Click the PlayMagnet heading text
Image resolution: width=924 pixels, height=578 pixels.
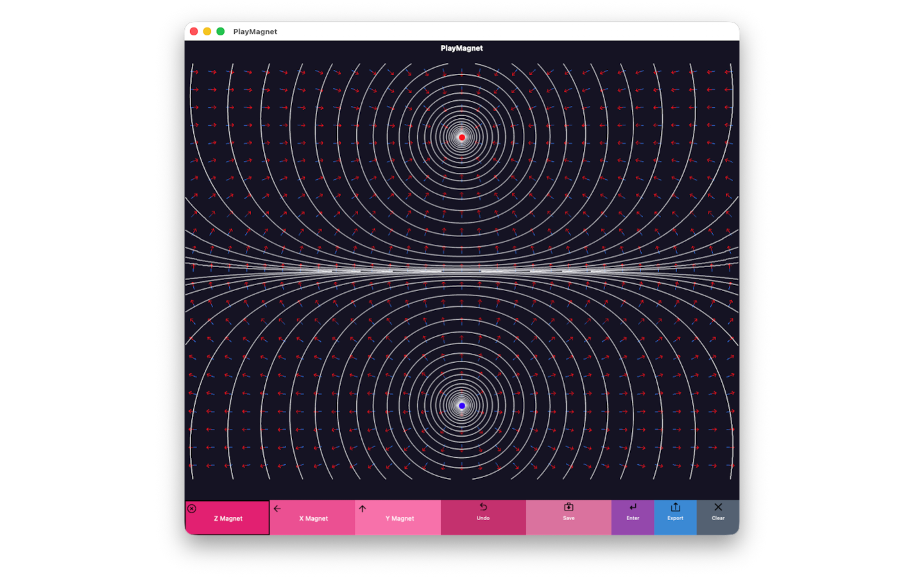click(462, 48)
